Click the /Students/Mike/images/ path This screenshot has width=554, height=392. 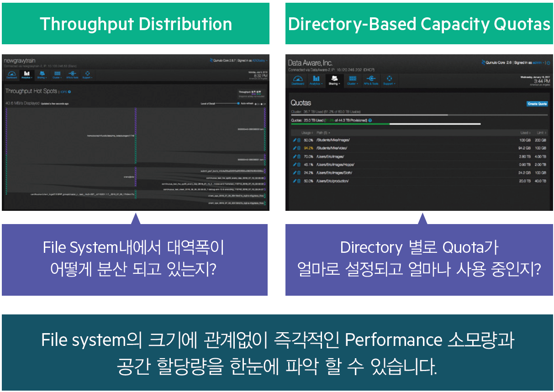tap(333, 140)
